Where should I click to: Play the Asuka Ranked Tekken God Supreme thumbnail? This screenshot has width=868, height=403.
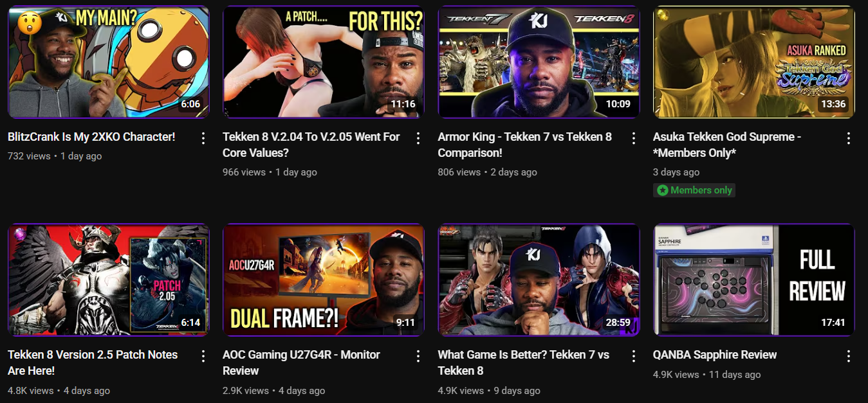click(x=754, y=62)
